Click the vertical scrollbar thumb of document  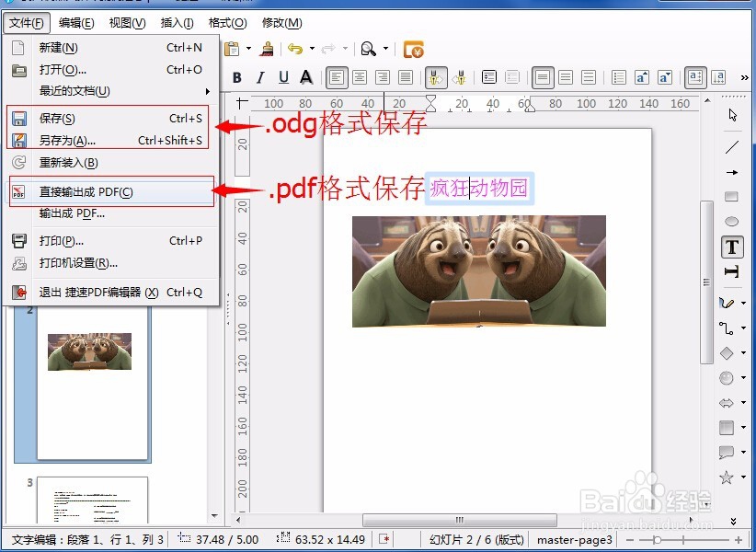(706, 282)
